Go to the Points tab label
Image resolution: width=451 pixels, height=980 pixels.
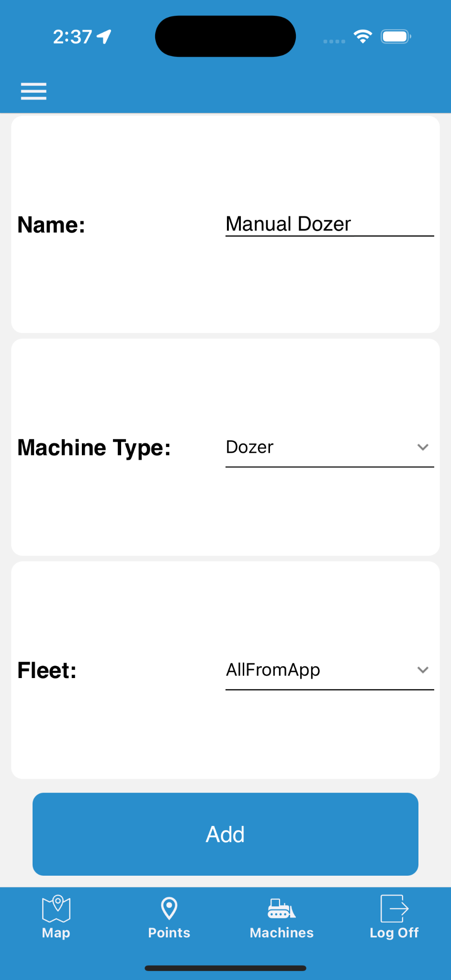coord(169,933)
